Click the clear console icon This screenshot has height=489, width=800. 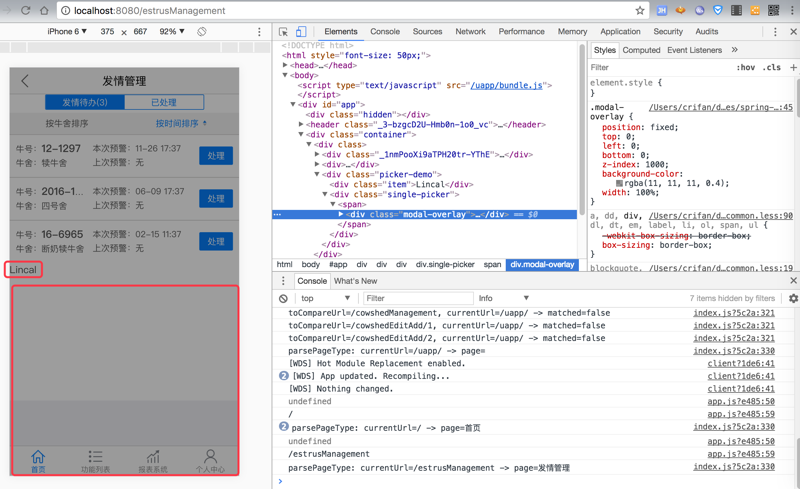[x=284, y=298]
